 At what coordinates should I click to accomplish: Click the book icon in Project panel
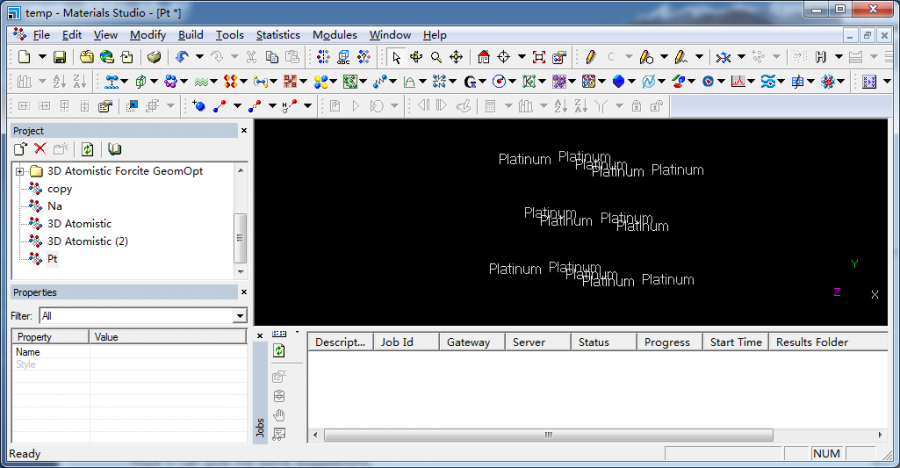coord(114,149)
